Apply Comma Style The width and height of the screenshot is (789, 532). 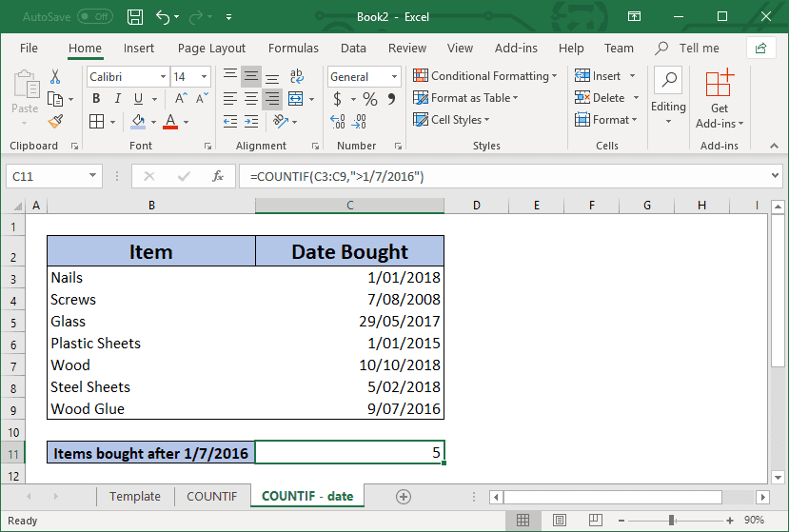pyautogui.click(x=391, y=99)
